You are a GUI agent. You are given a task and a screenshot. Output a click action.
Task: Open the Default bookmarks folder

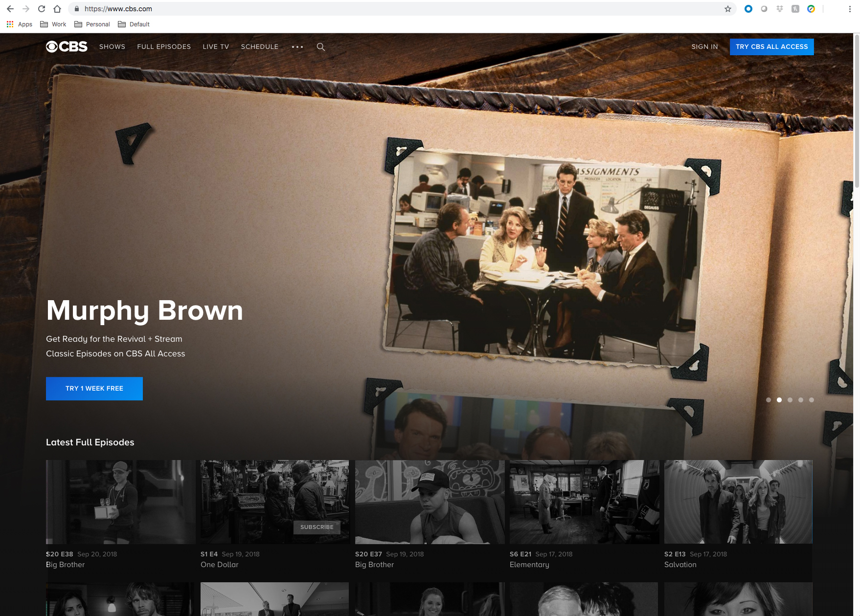click(x=134, y=24)
